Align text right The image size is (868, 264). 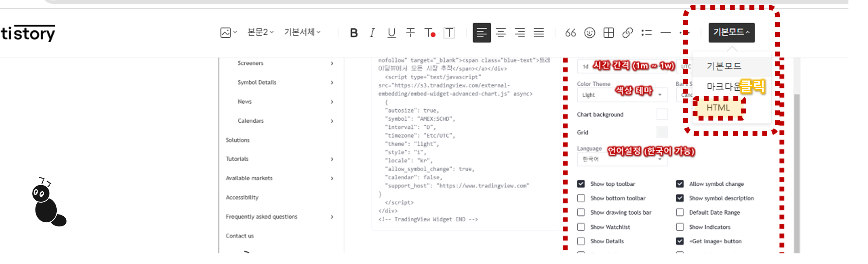[x=520, y=33]
